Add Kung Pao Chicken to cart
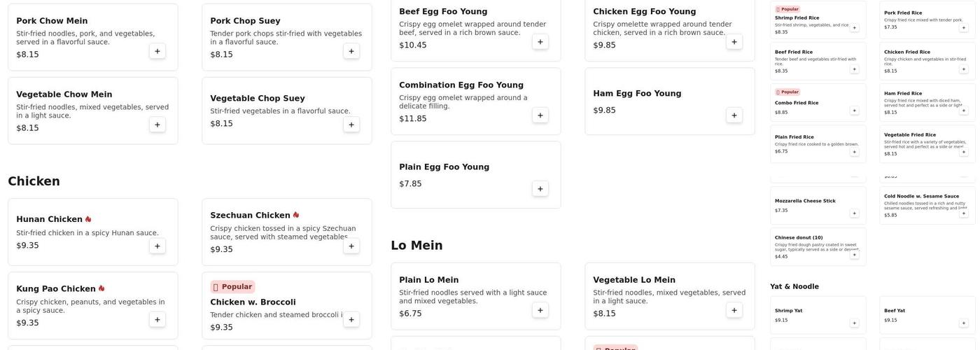 157,320
